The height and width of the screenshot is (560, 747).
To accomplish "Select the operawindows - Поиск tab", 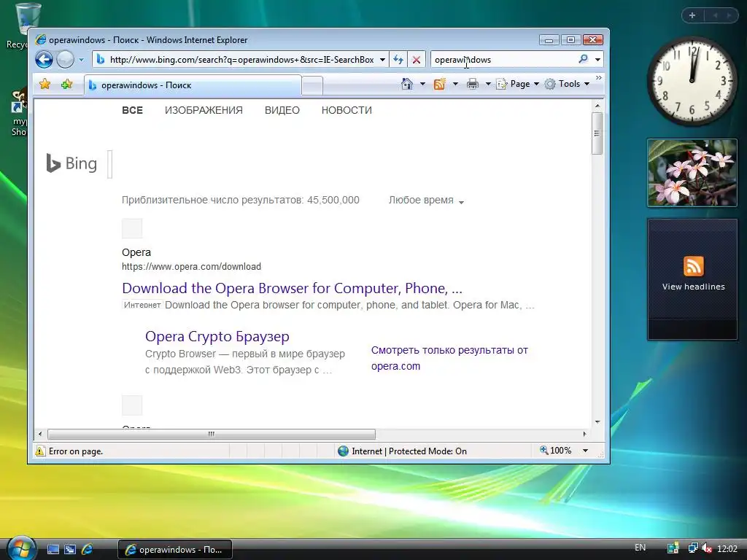I will click(193, 85).
